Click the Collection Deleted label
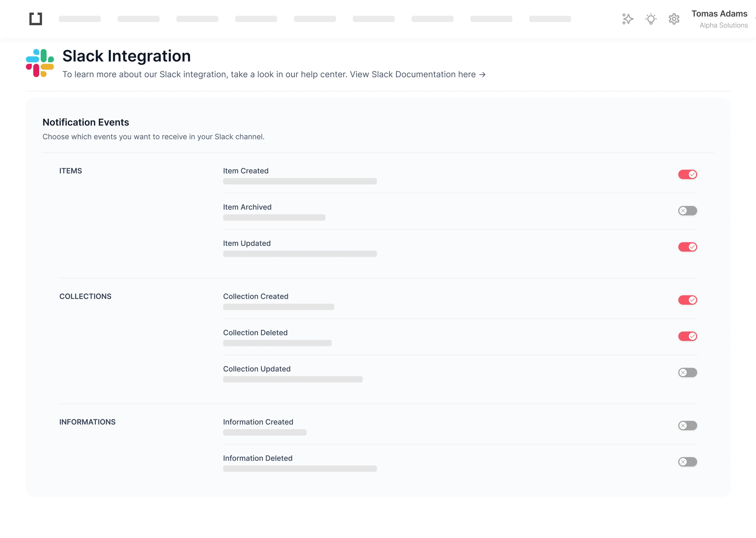 click(255, 333)
